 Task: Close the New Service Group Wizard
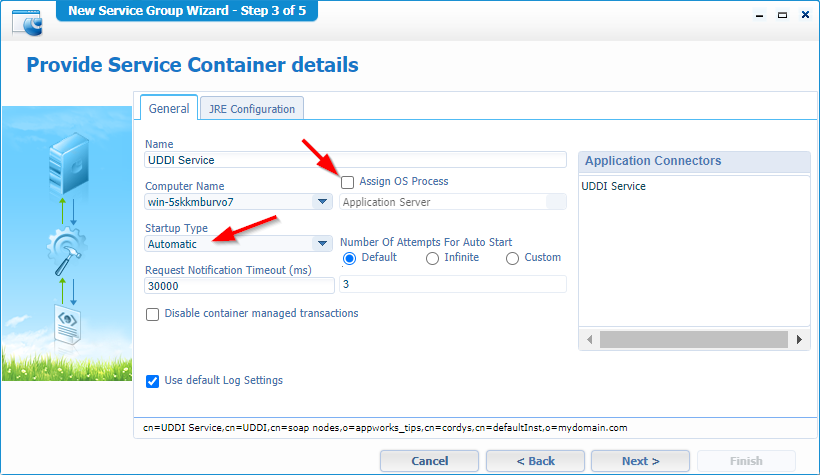(x=802, y=13)
